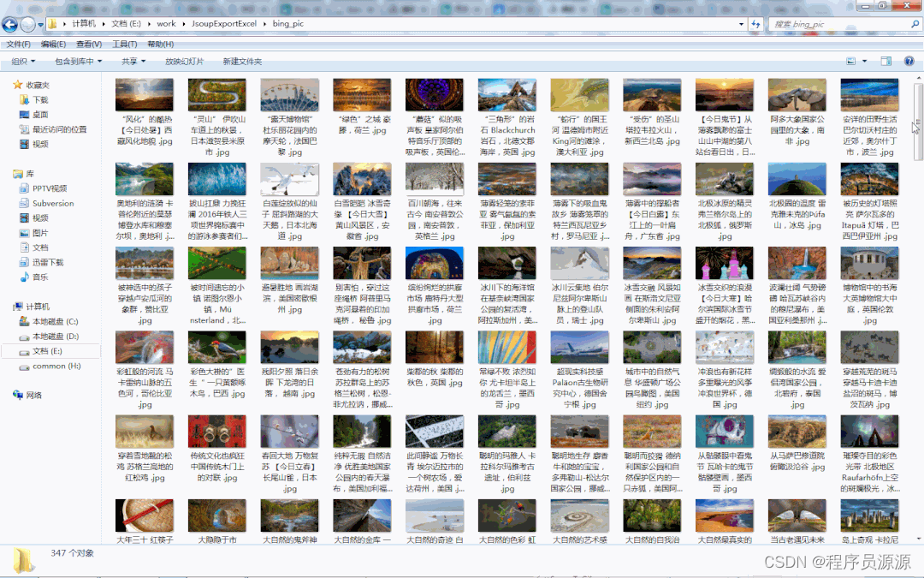Open the 共享 dropdown

coord(133,62)
